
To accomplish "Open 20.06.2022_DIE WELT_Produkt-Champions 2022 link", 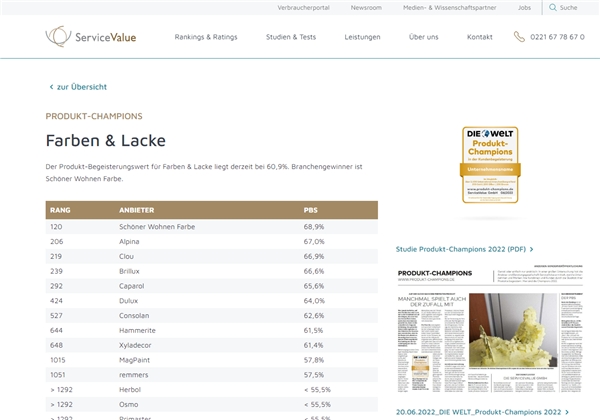I will tap(478, 412).
